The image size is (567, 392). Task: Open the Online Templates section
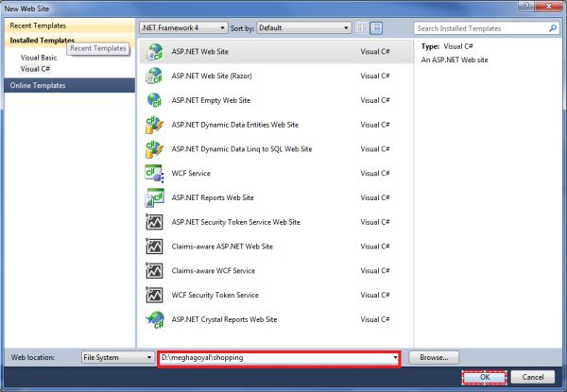pyautogui.click(x=70, y=86)
